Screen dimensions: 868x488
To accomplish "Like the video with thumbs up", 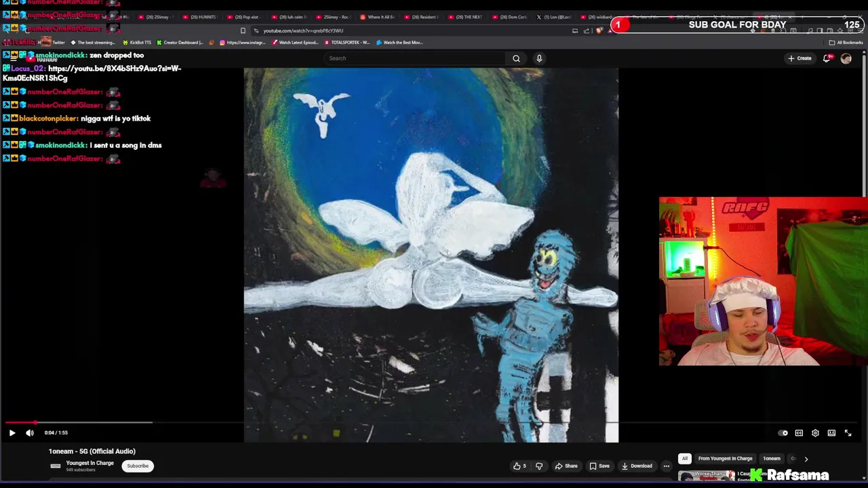I will 519,466.
